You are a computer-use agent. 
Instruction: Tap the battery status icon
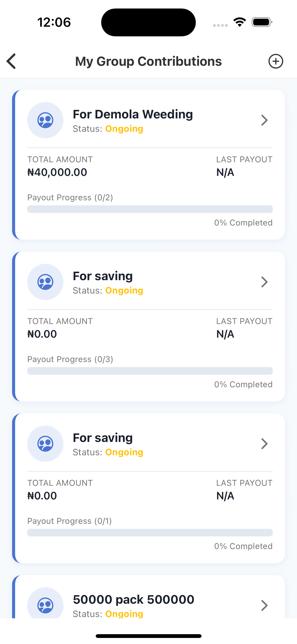(262, 22)
